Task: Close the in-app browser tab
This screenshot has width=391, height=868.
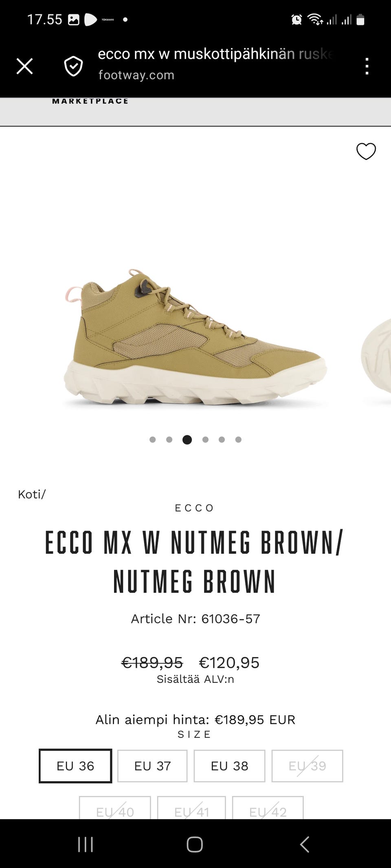Action: [24, 66]
